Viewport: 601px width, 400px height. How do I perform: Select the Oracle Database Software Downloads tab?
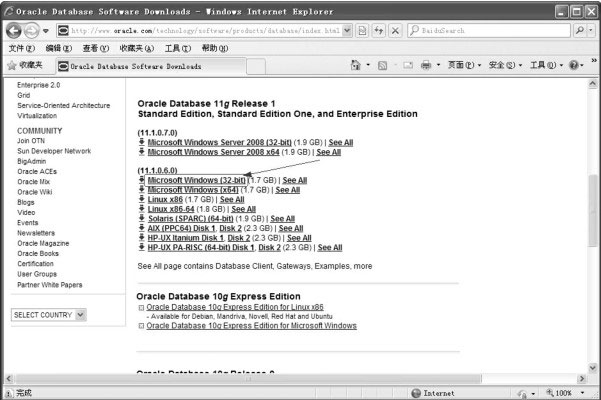(151, 66)
